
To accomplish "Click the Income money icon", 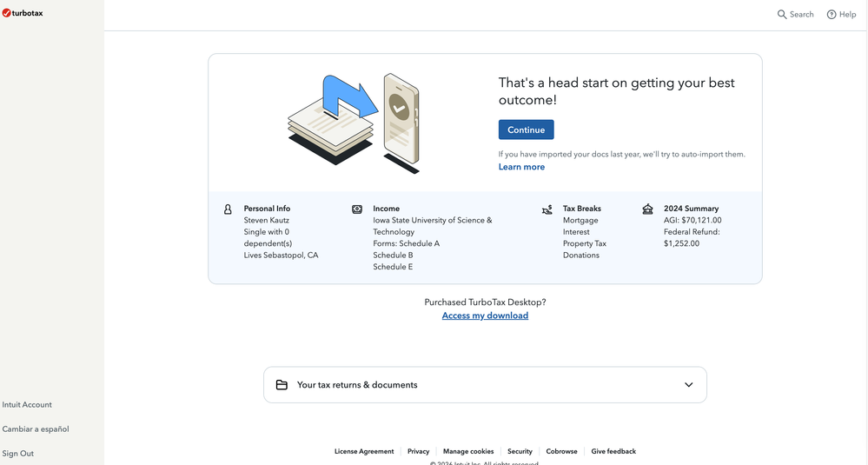I will coord(357,209).
